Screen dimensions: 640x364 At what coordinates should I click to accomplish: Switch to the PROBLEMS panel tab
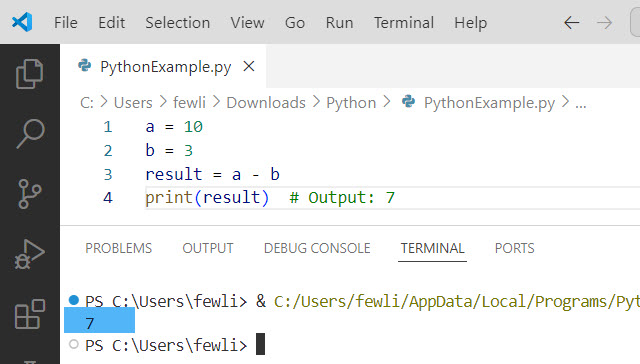[118, 248]
